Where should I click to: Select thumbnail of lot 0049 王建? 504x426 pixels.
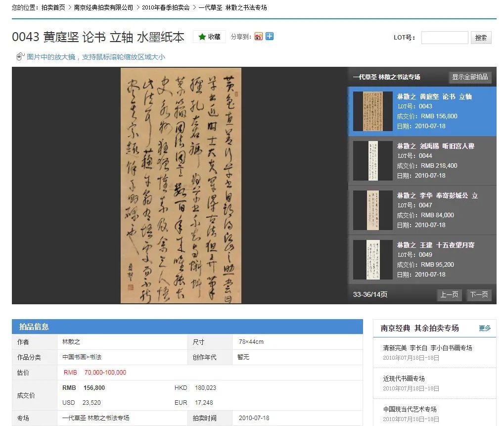coord(373,260)
